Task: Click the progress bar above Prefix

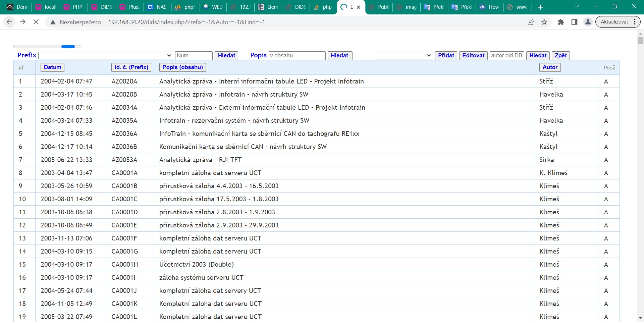Action: pos(47,47)
